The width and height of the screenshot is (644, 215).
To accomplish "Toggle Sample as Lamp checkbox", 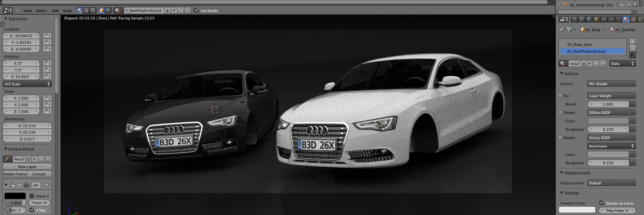I will point(602,203).
